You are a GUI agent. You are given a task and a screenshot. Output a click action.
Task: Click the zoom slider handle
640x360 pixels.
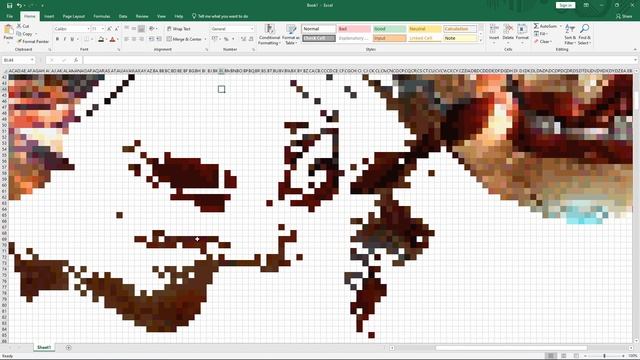click(x=605, y=356)
